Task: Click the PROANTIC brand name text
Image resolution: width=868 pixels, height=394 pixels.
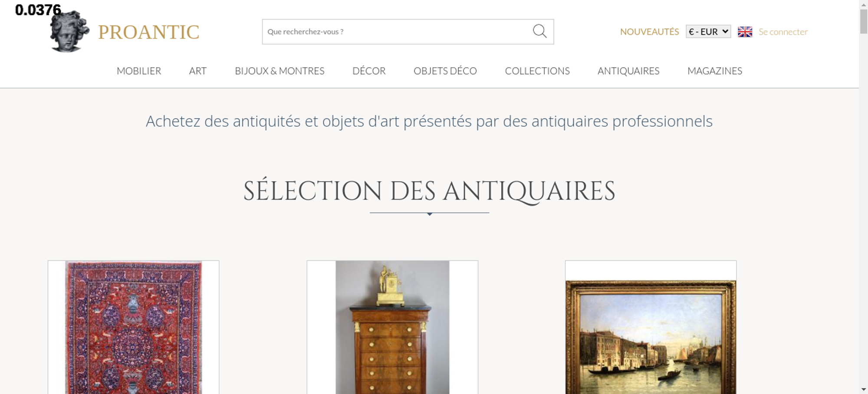Action: pyautogui.click(x=148, y=32)
